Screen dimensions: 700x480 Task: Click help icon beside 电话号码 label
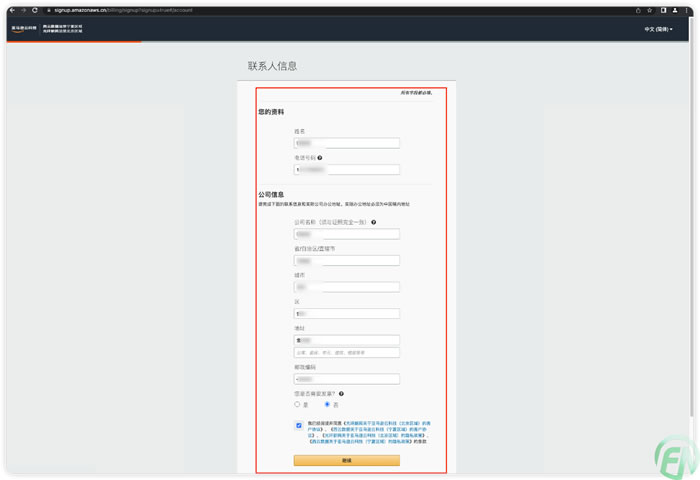click(x=320, y=158)
